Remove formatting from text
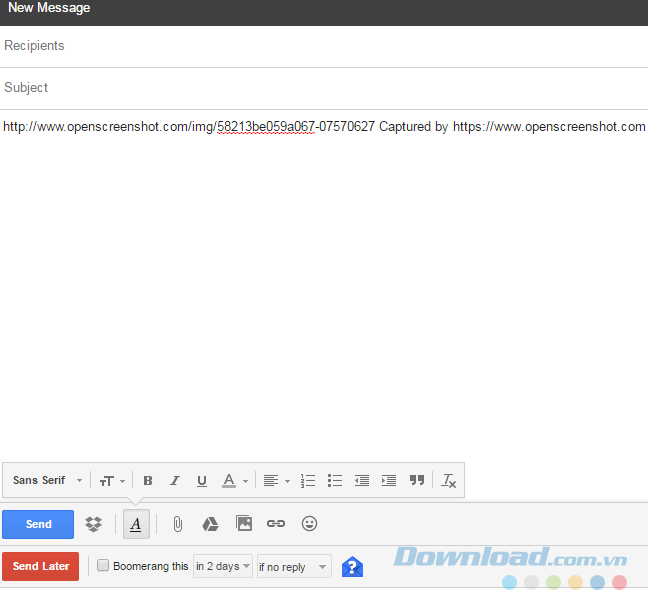 [x=449, y=481]
